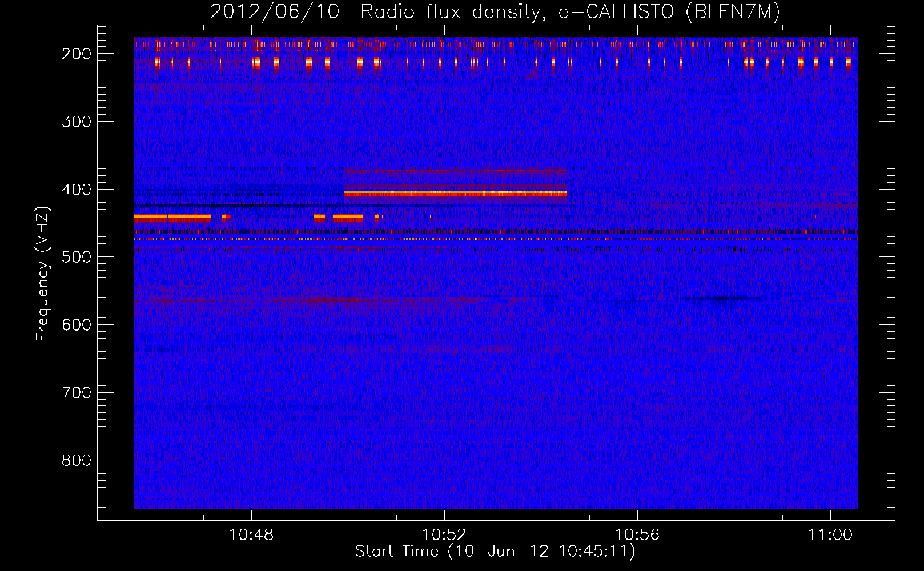The image size is (924, 571).
Task: Click the continuous dotted line near 475 MHz
Action: click(x=496, y=239)
